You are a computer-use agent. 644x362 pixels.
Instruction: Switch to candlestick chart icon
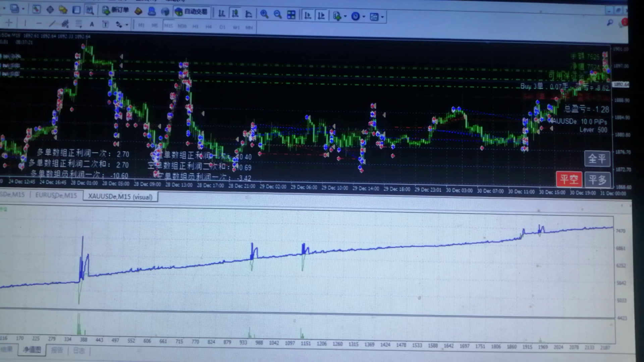(235, 14)
